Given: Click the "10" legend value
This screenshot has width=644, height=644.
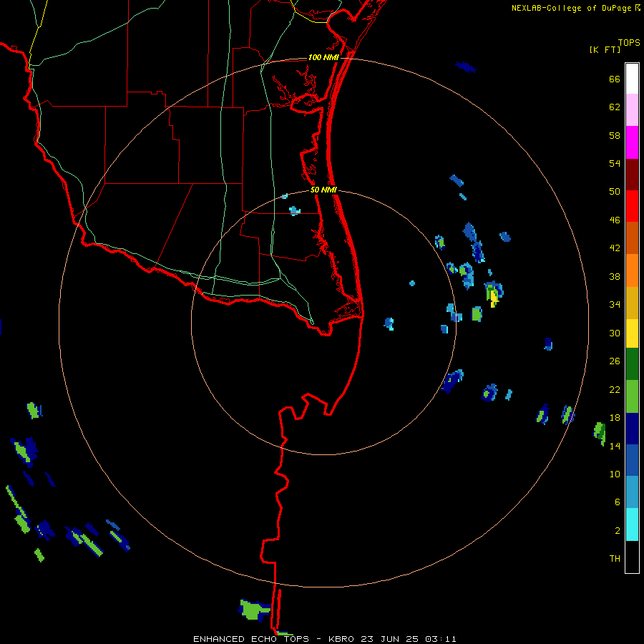Looking at the screenshot, I should (x=615, y=474).
